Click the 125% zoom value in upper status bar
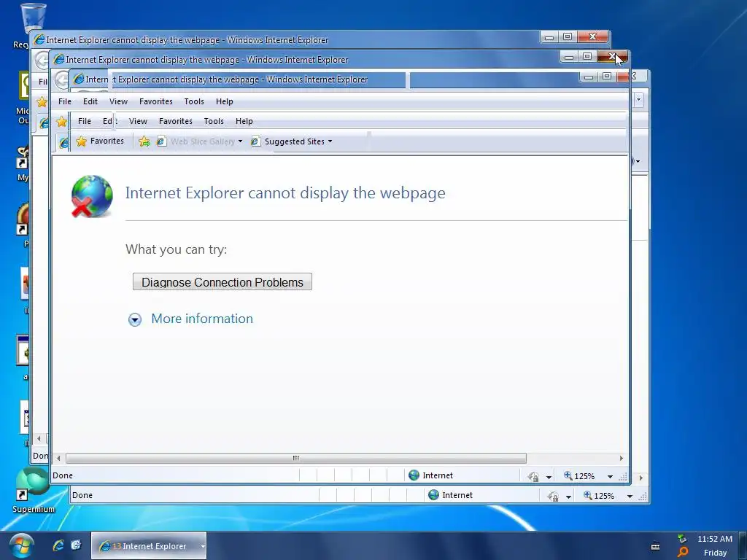Image resolution: width=747 pixels, height=560 pixels. point(584,476)
